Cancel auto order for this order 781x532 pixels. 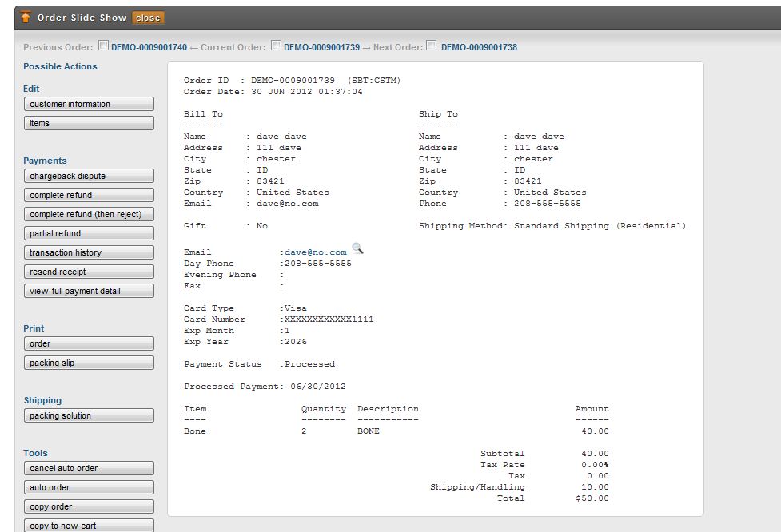[90, 468]
